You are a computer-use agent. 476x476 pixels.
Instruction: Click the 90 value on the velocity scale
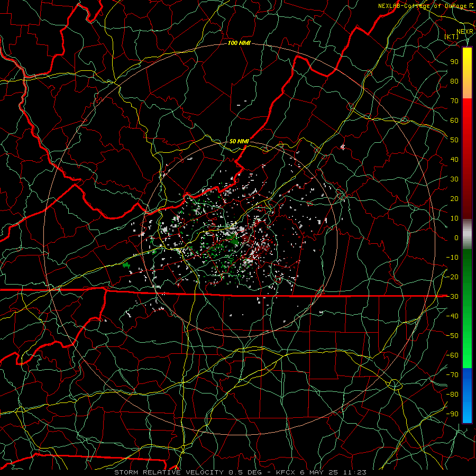pyautogui.click(x=454, y=62)
